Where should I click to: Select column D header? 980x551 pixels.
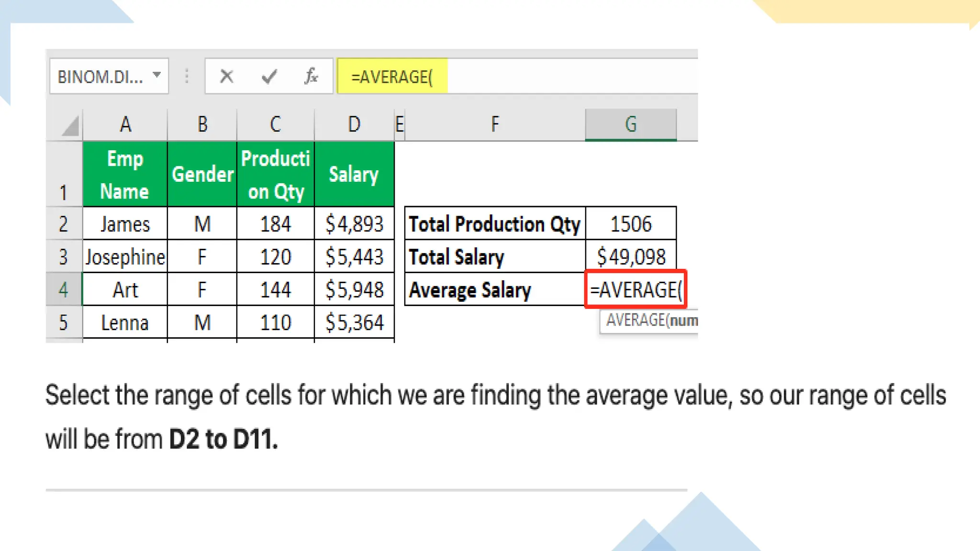(x=354, y=125)
